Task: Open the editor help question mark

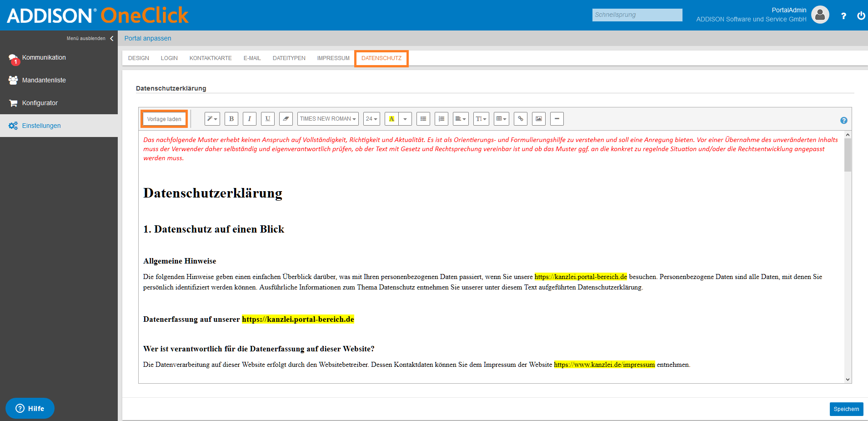Action: (x=844, y=121)
